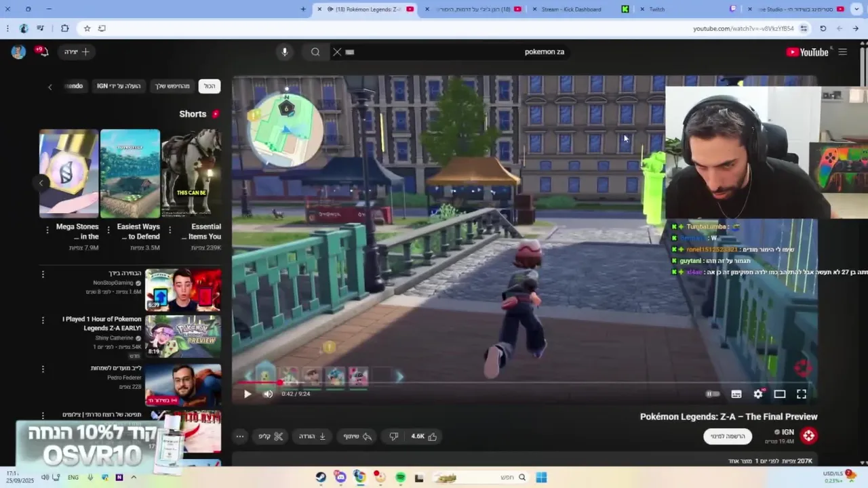Open the player settings gear
Viewport: 868px width, 488px height.
pyautogui.click(x=758, y=394)
